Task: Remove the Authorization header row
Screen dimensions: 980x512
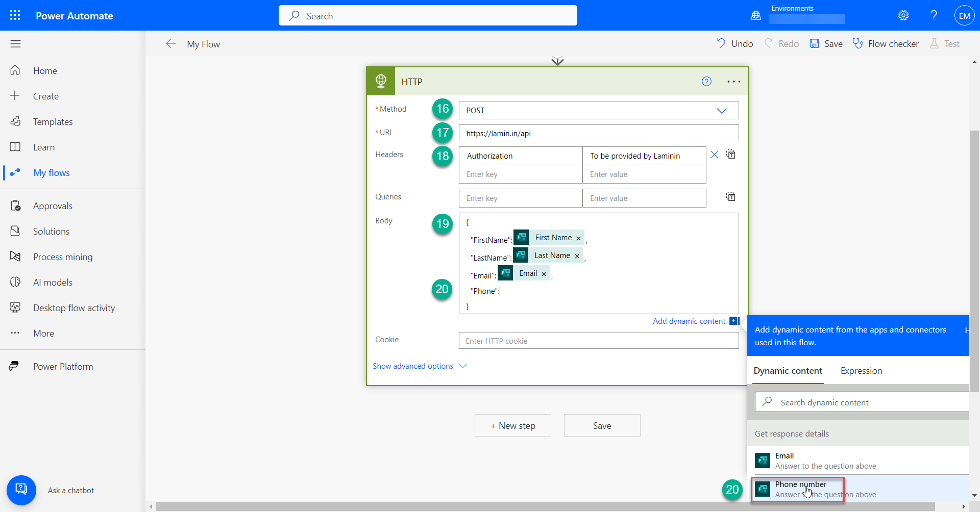Action: coord(714,155)
